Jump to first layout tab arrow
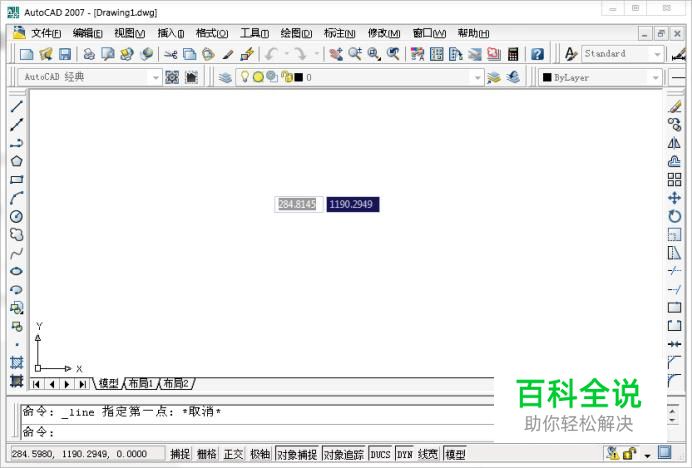 (36, 384)
